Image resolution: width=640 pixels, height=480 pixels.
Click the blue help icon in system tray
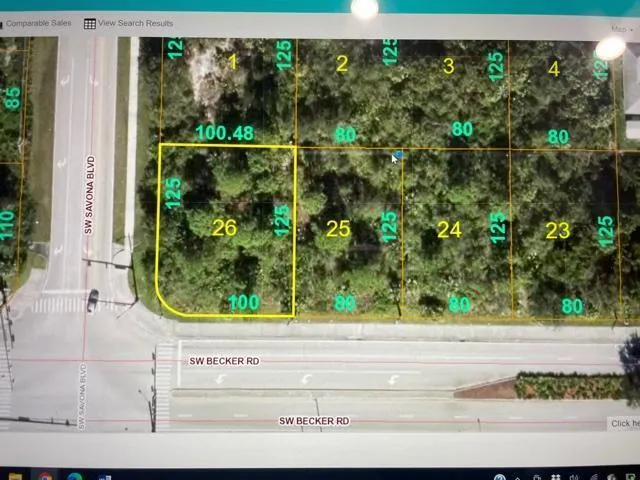click(500, 477)
